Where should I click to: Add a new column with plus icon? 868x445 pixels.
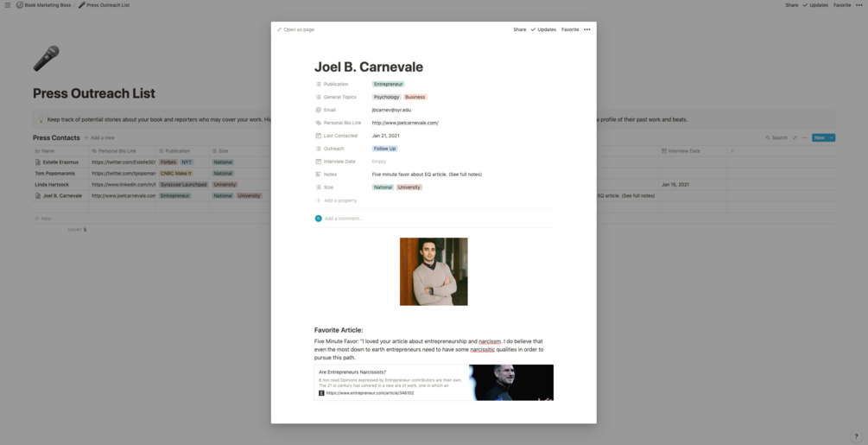click(732, 150)
